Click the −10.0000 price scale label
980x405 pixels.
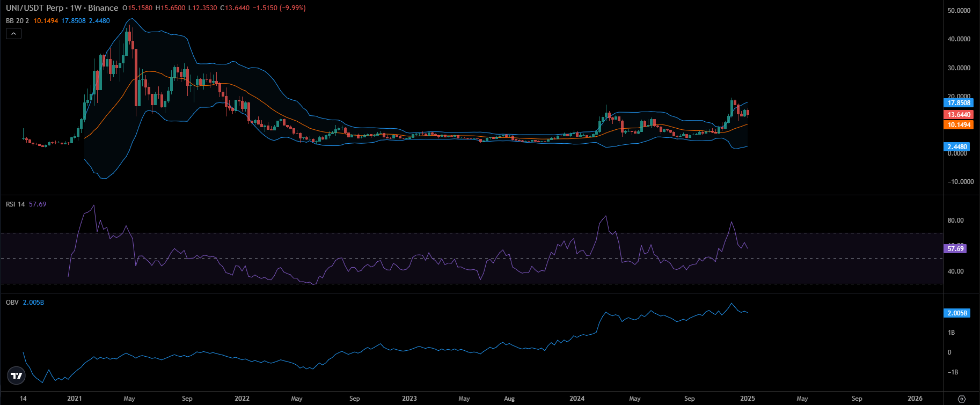point(960,182)
